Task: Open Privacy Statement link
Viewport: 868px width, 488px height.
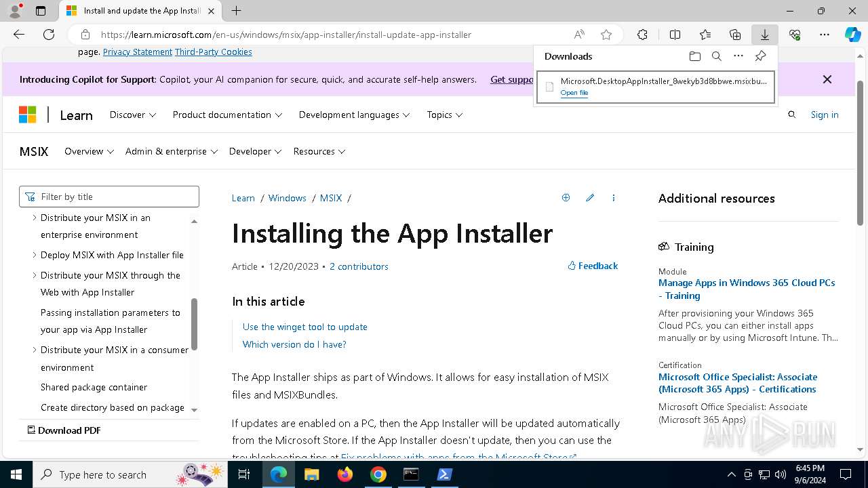Action: pos(138,52)
